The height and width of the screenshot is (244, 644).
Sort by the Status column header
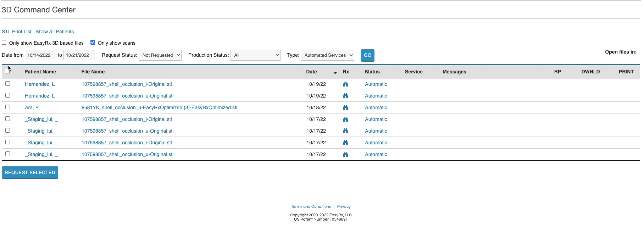(x=372, y=72)
